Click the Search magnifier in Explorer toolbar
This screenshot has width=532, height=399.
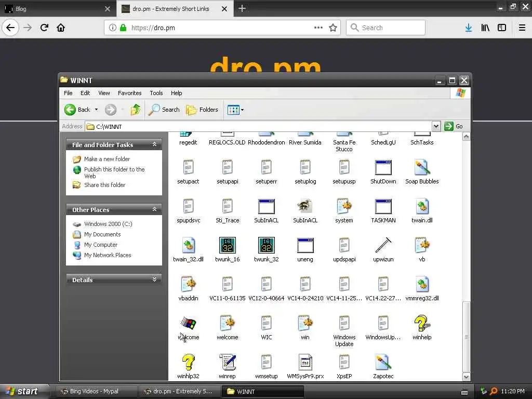pos(164,110)
